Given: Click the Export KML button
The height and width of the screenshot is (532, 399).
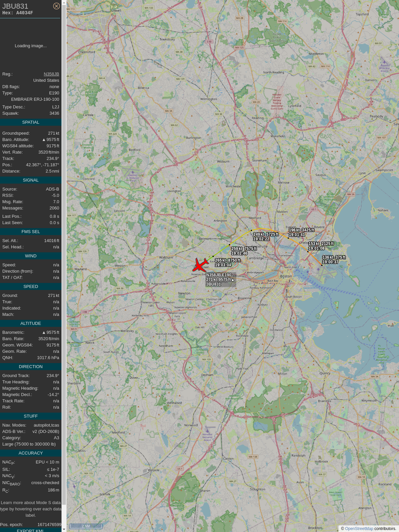Looking at the screenshot, I should pos(30,530).
